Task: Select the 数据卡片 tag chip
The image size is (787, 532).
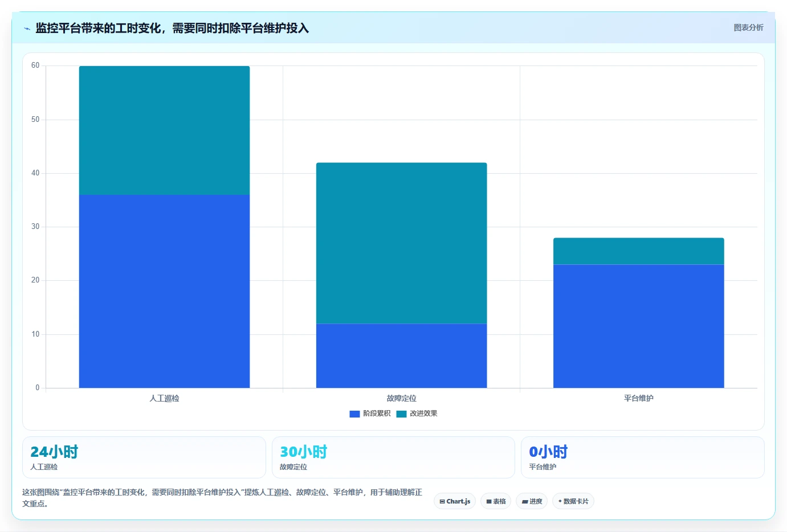Action: pos(573,501)
